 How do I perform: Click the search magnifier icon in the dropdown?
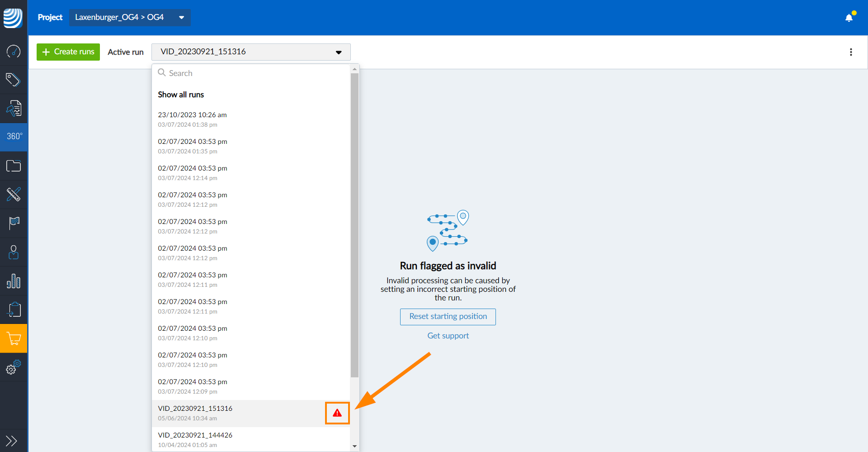(x=162, y=72)
